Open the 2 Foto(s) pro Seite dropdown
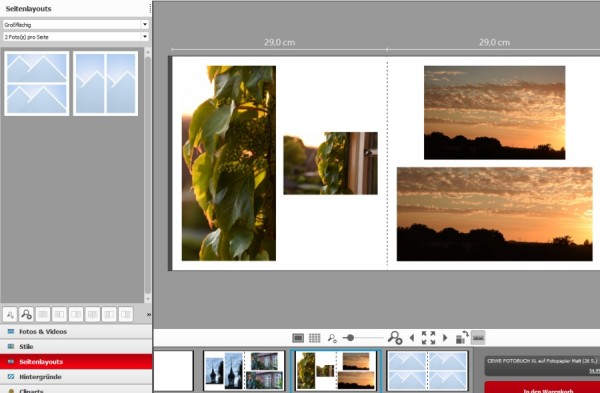 click(x=76, y=37)
